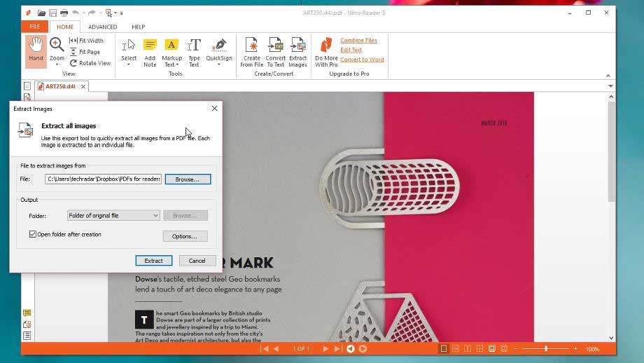
Task: Click the Open file icon in quick access toolbar
Action: point(41,13)
